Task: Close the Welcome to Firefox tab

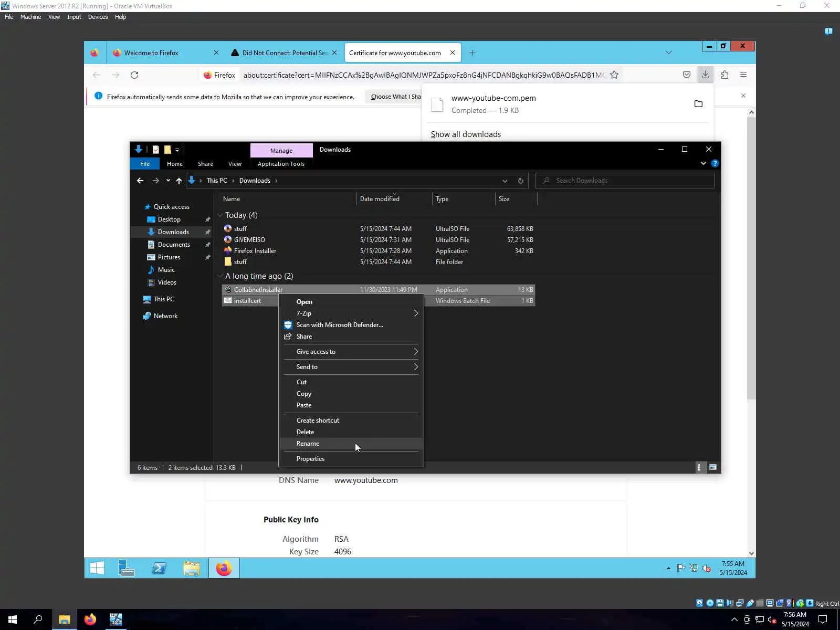Action: click(216, 52)
